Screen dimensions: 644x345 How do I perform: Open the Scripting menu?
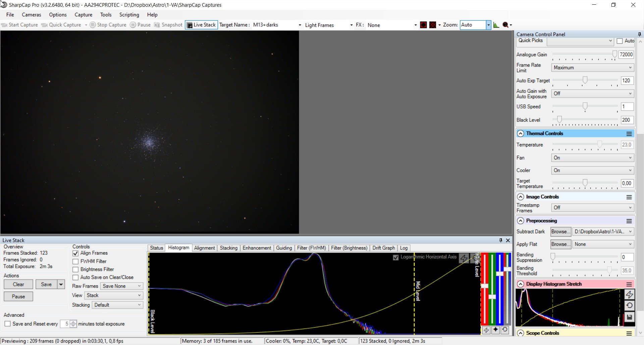[x=129, y=15]
